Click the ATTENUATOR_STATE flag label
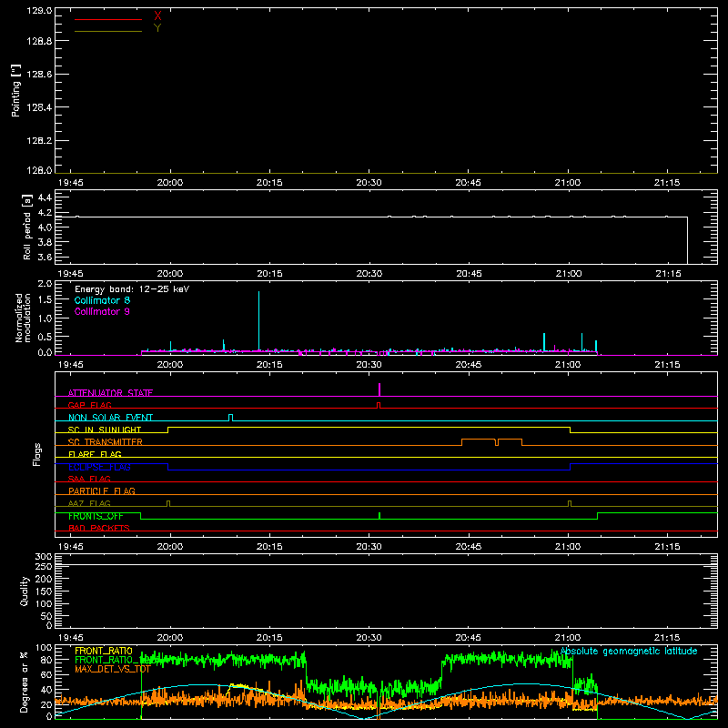 coord(110,393)
